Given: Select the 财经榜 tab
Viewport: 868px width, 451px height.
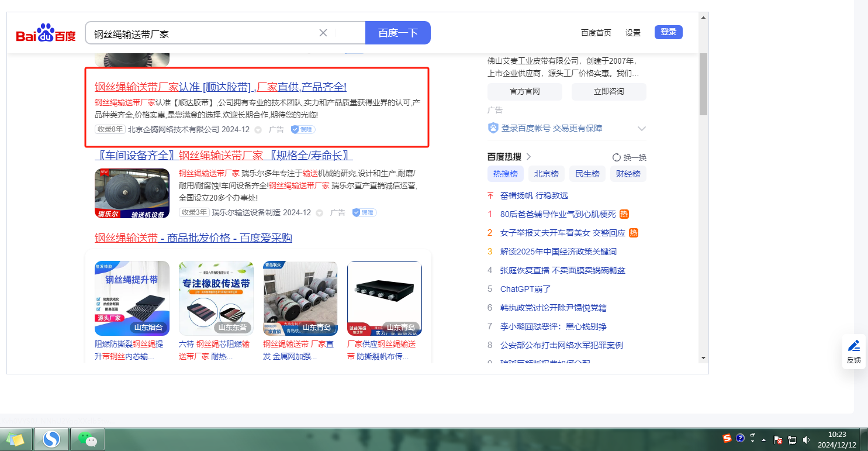Looking at the screenshot, I should [x=628, y=174].
